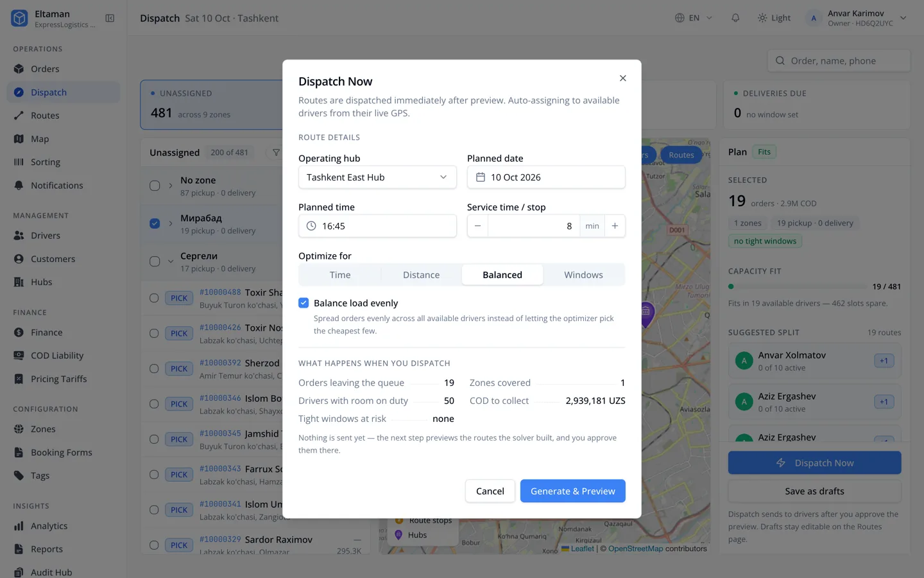The height and width of the screenshot is (578, 924).
Task: Select the Time optimize option
Action: pyautogui.click(x=340, y=275)
